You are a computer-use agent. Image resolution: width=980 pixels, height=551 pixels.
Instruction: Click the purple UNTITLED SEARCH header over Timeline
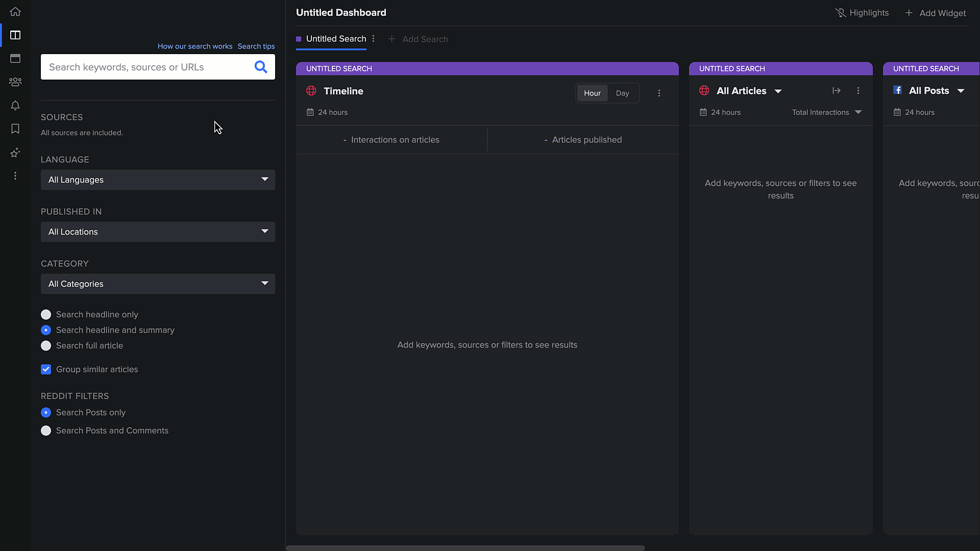pyautogui.click(x=487, y=69)
